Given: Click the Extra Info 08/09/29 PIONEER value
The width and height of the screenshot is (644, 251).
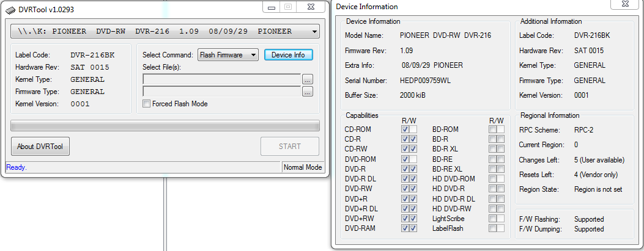Looking at the screenshot, I should [x=432, y=65].
